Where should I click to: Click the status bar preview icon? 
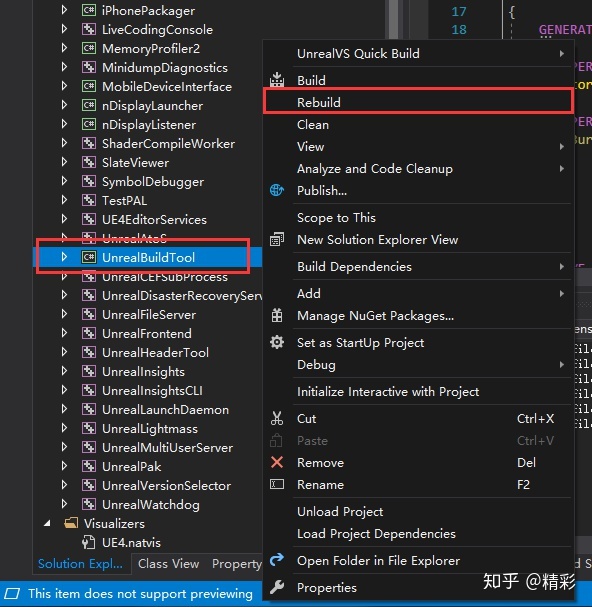coord(12,593)
